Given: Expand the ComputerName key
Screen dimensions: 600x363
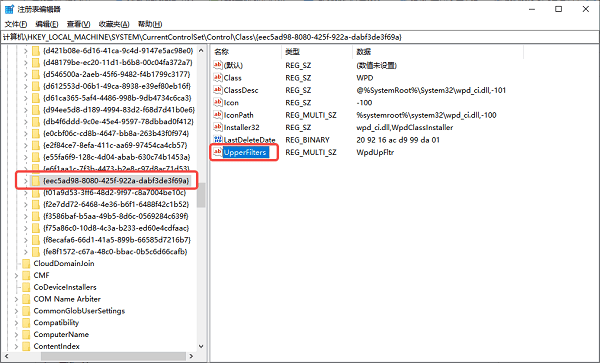Looking at the screenshot, I should pyautogui.click(x=16, y=335).
